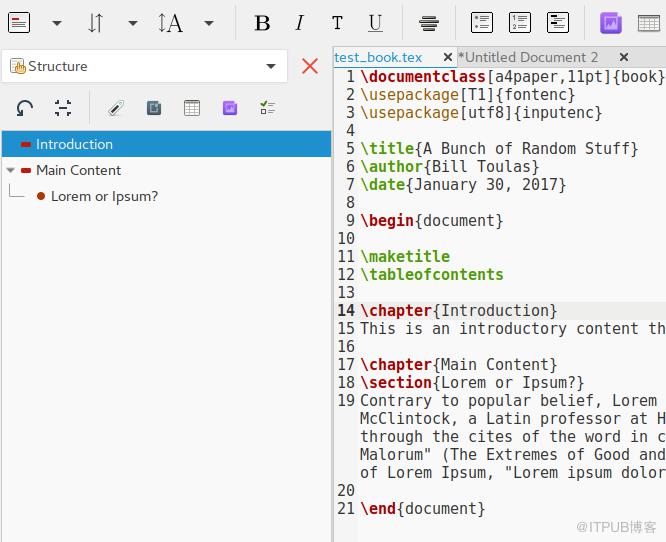
Task: Click the \documentclass line in editor
Action: pyautogui.click(x=512, y=77)
